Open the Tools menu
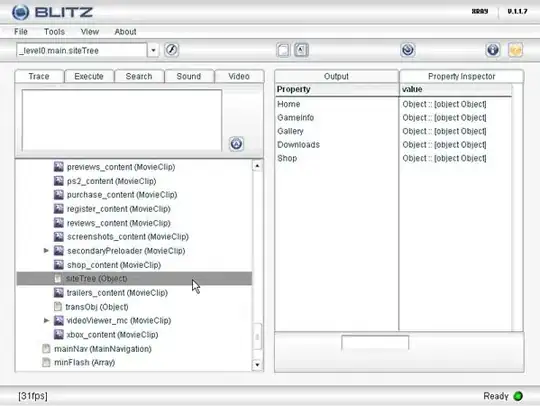Screen dimensions: 540x406 tap(54, 32)
